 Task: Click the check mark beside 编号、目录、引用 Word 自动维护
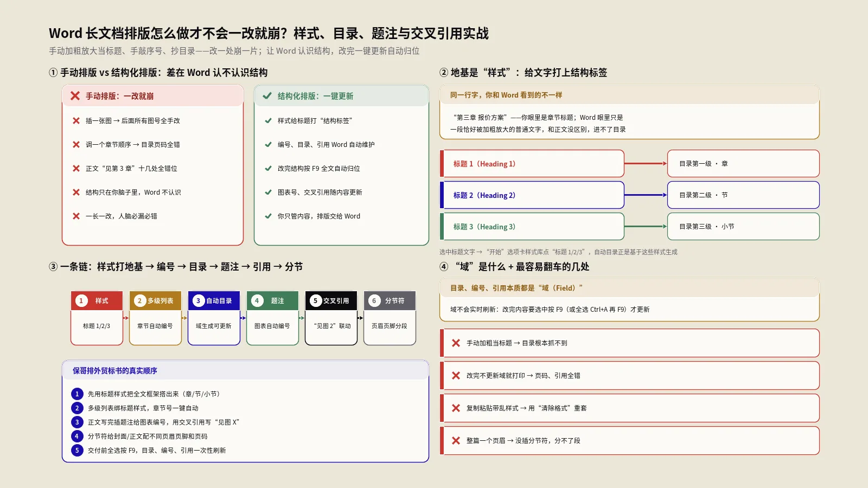point(268,145)
